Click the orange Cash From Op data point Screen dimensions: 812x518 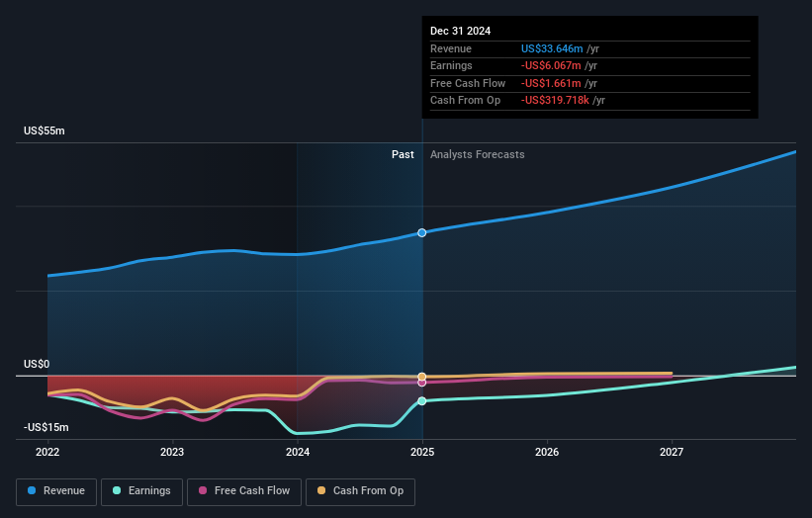422,377
